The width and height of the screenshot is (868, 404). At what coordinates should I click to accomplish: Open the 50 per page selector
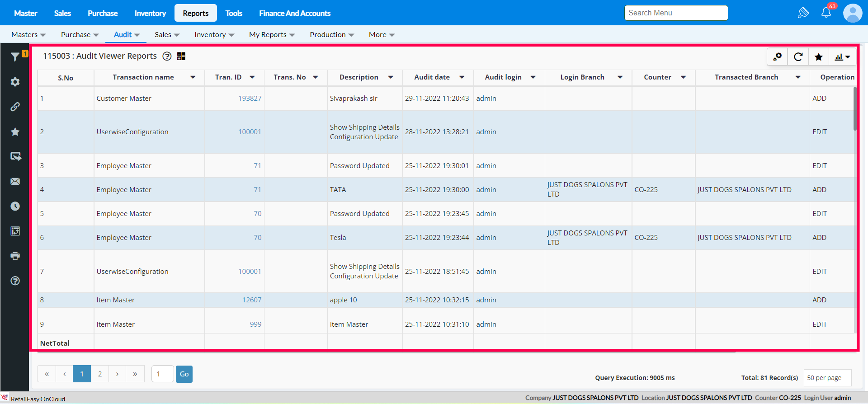pyautogui.click(x=827, y=378)
